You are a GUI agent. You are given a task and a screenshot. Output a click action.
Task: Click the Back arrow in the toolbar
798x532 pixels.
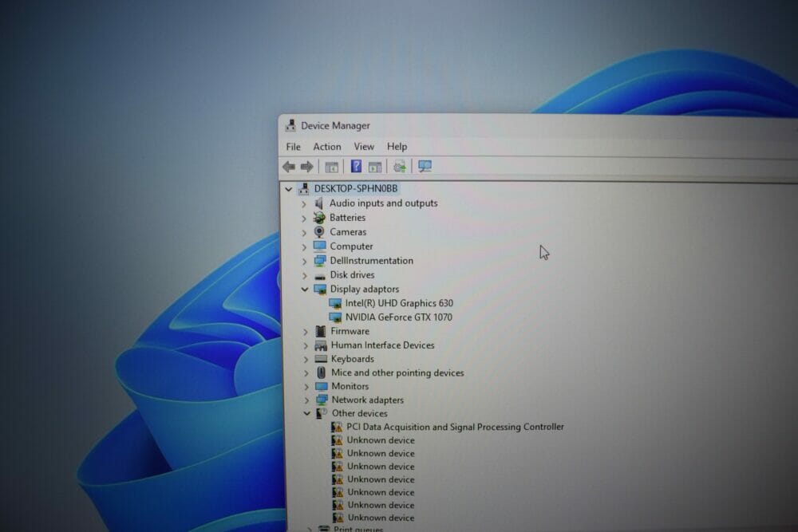point(289,167)
